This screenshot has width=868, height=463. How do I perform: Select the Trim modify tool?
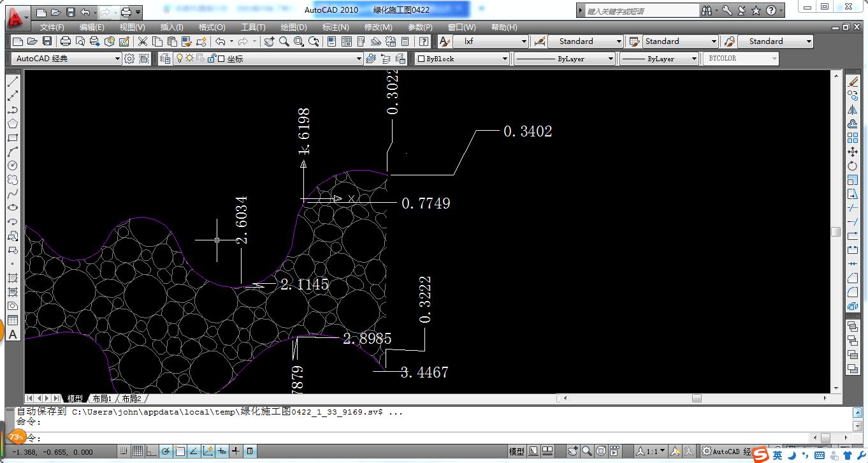pyautogui.click(x=853, y=208)
